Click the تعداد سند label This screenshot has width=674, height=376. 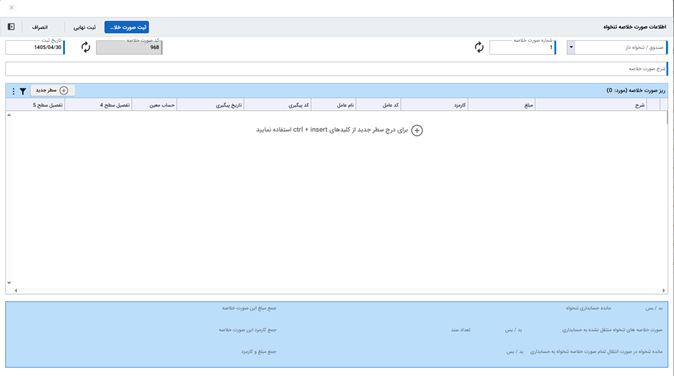point(460,330)
